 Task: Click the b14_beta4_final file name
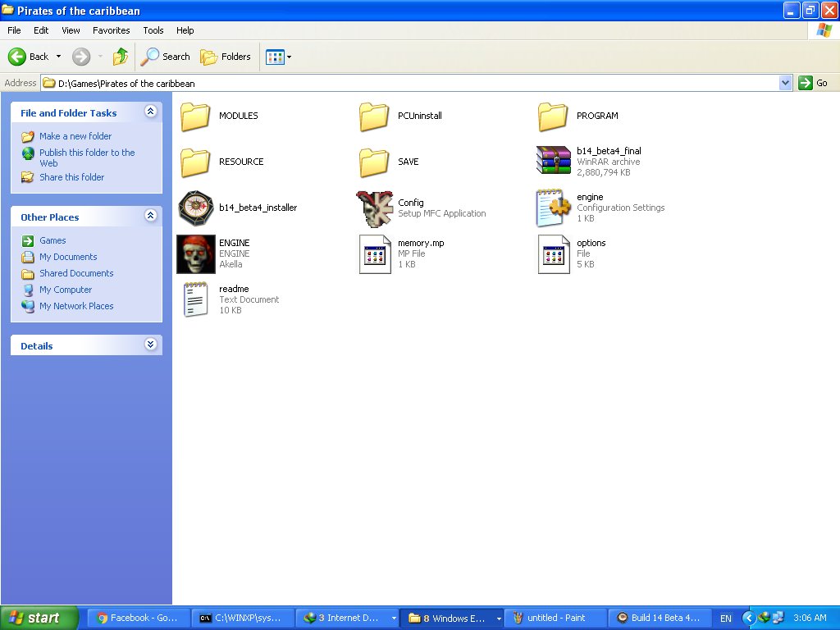click(x=609, y=151)
